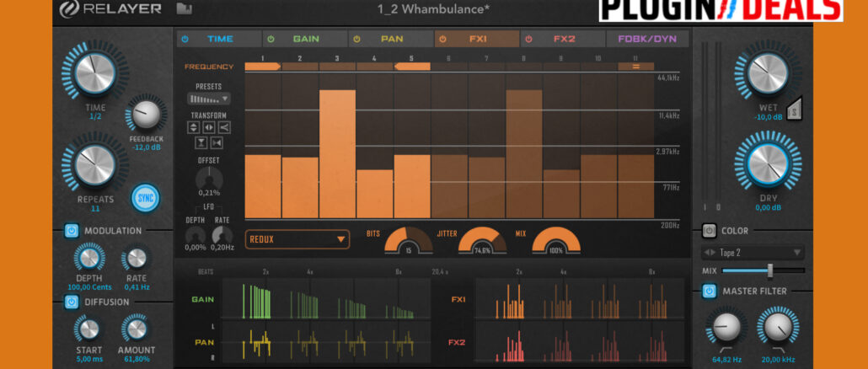Click the LFO Rate knob

(222, 235)
